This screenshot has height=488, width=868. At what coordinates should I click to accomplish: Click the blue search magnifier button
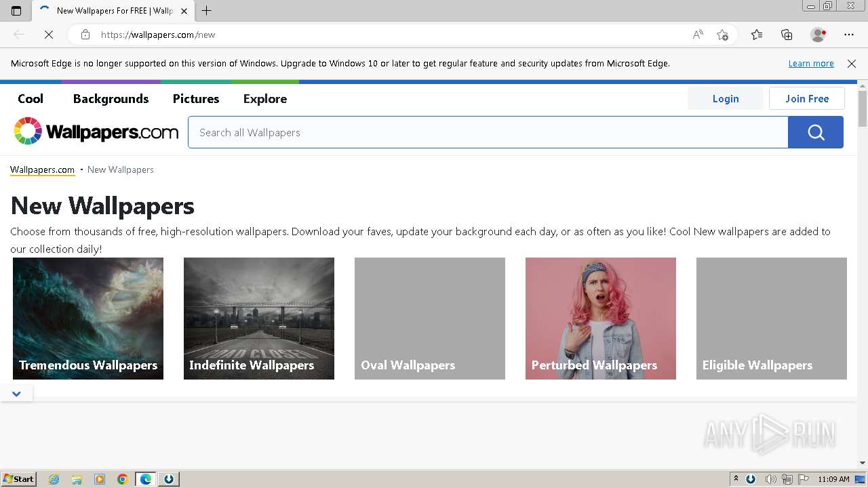coord(816,132)
